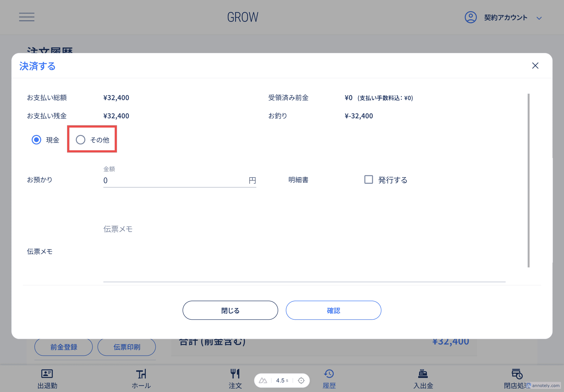564x392 pixels.
Task: Click the mountain signal icon in the timer widget
Action: point(263,380)
